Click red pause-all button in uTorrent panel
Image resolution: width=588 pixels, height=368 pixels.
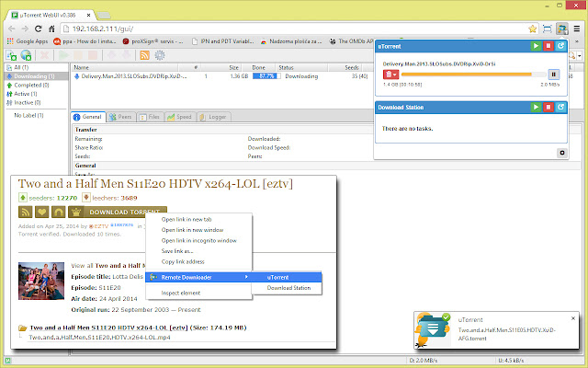tap(548, 46)
